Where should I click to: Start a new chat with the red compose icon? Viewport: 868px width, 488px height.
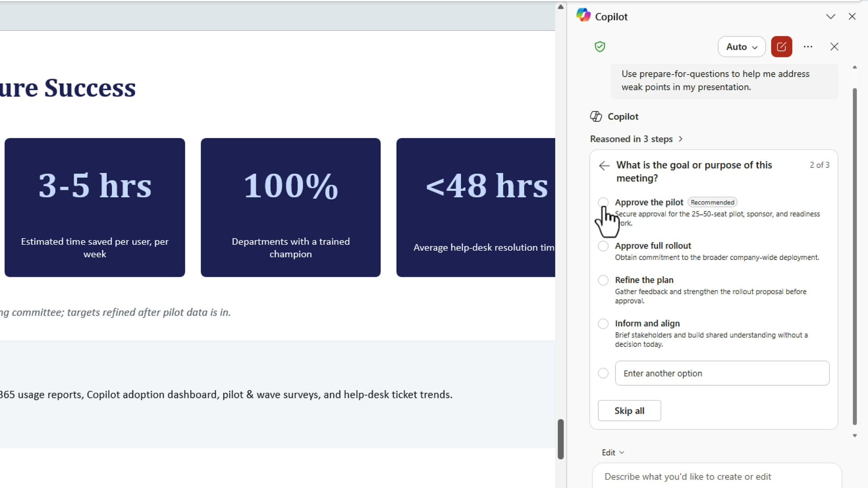coord(782,47)
